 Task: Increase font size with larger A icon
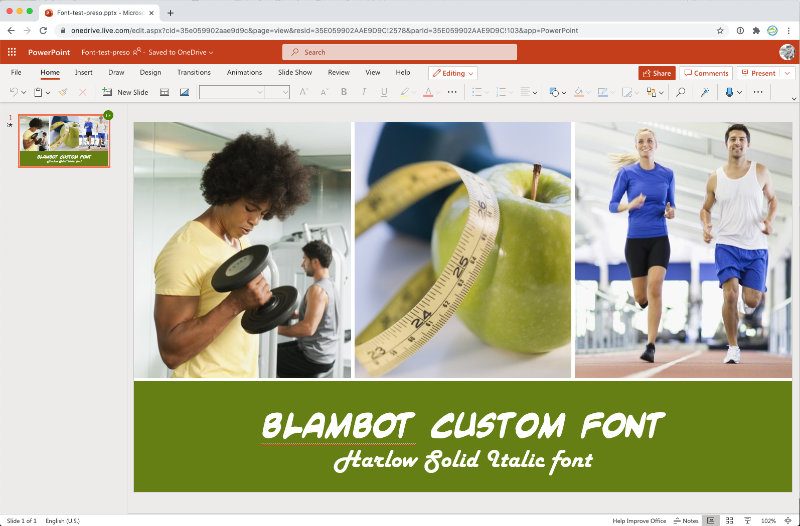point(304,92)
